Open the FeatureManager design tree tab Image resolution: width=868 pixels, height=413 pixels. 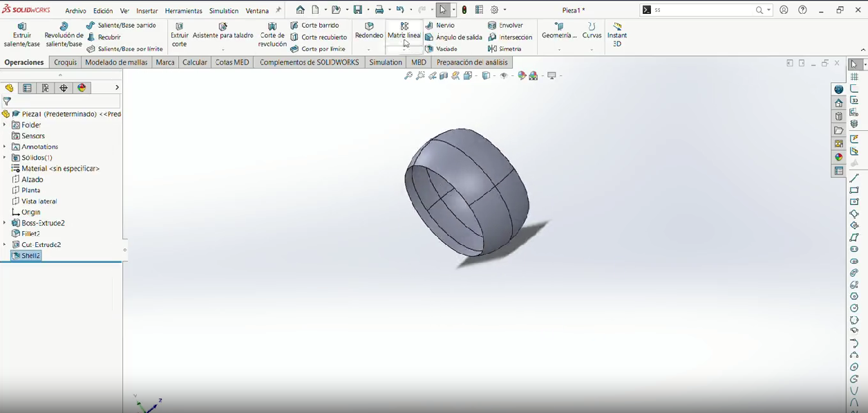click(9, 88)
